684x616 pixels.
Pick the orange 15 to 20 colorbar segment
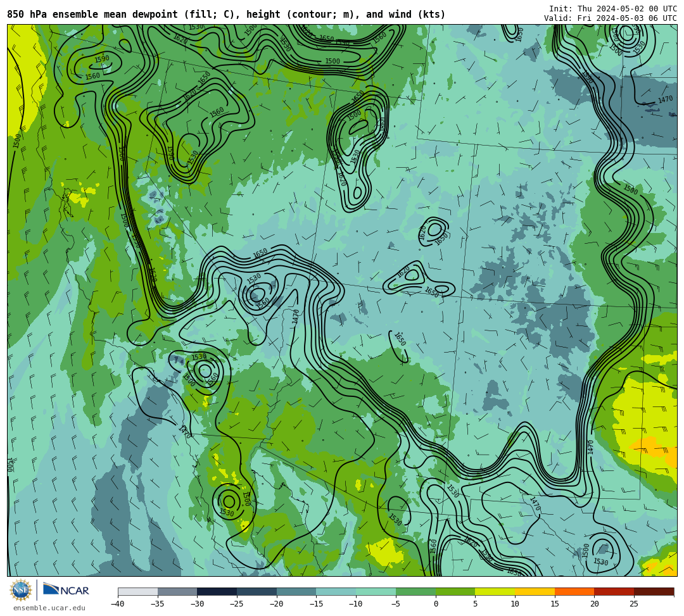click(574, 592)
